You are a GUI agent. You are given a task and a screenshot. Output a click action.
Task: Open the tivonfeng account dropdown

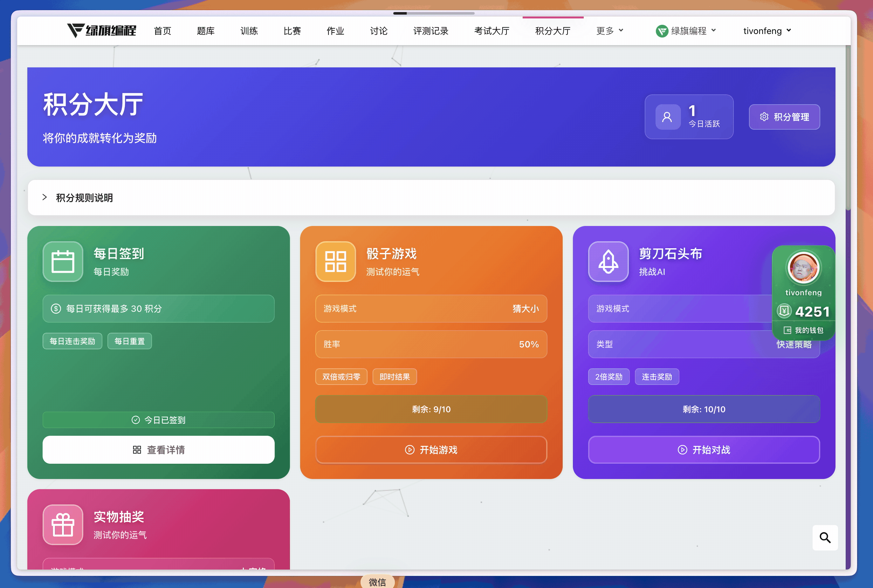tap(767, 31)
